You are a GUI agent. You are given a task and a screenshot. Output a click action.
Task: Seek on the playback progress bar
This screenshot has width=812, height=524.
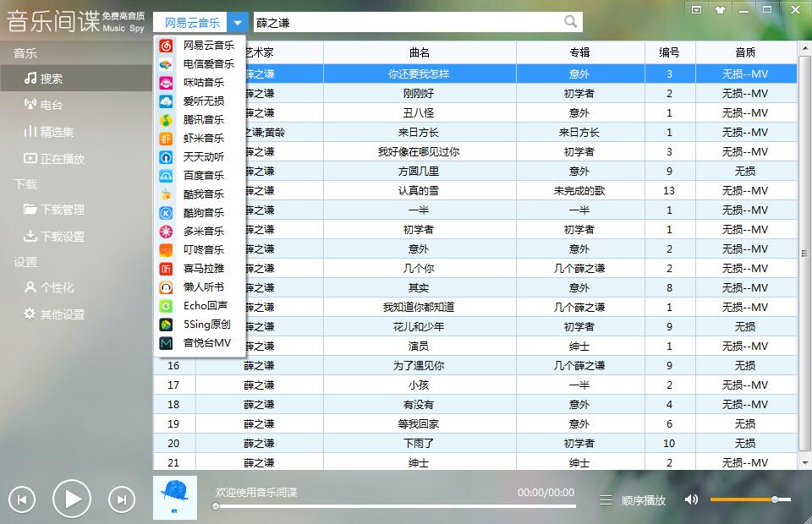(396, 506)
